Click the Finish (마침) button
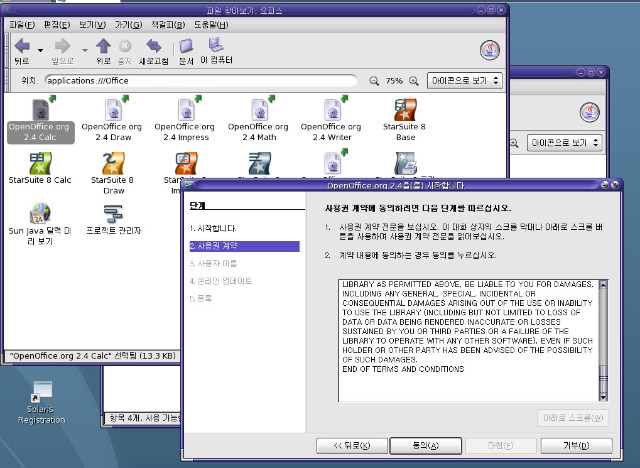The width and height of the screenshot is (640, 468). (500, 446)
